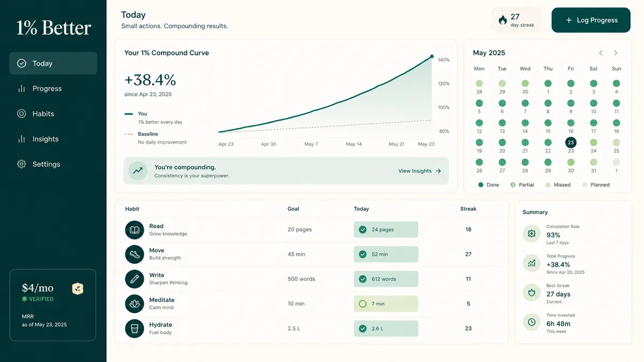Screen dimensions: 644x362
Task: Click the 93% completion rate value
Action: coord(553,235)
